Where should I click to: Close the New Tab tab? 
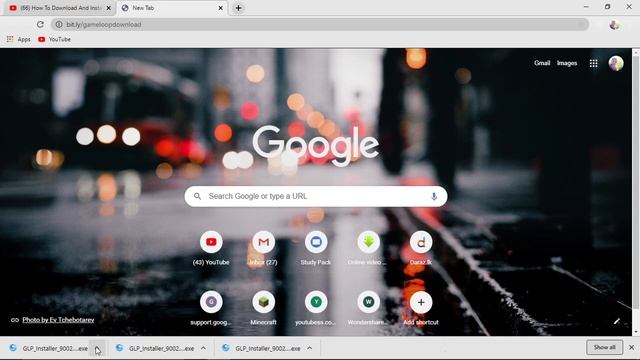coord(220,8)
